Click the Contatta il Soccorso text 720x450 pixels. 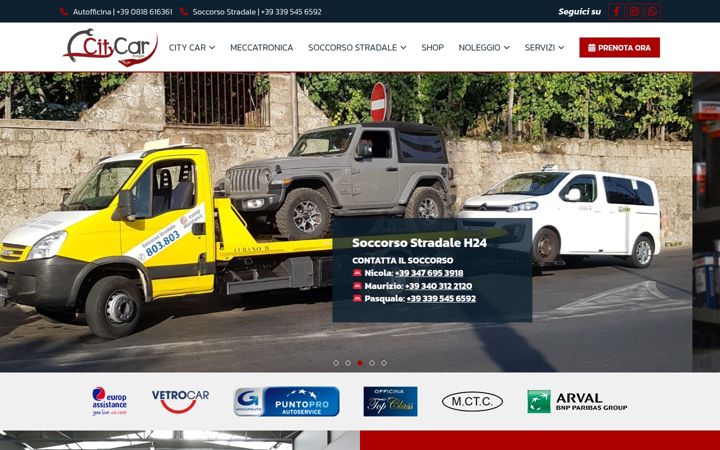pos(403,260)
